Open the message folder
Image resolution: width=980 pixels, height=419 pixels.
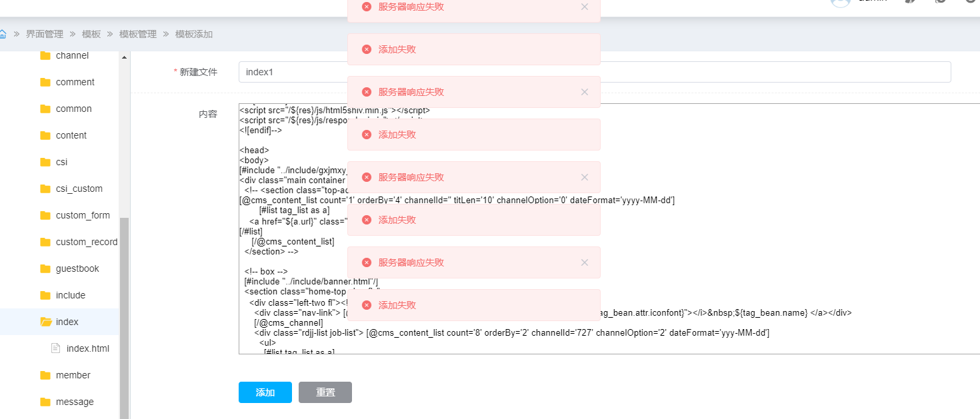click(75, 402)
